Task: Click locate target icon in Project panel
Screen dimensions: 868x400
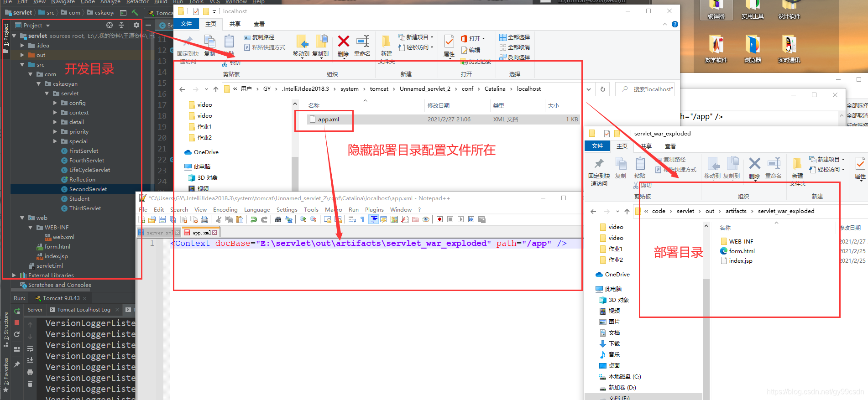Action: coord(110,25)
